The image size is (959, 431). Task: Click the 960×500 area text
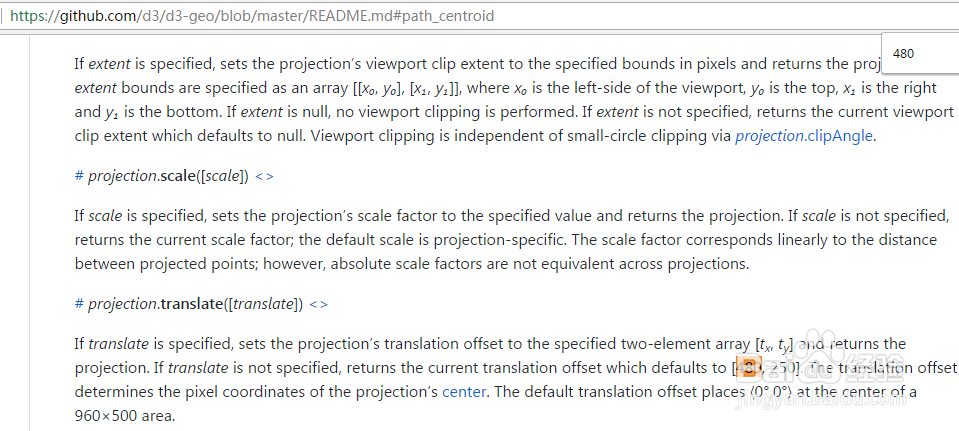point(125,416)
